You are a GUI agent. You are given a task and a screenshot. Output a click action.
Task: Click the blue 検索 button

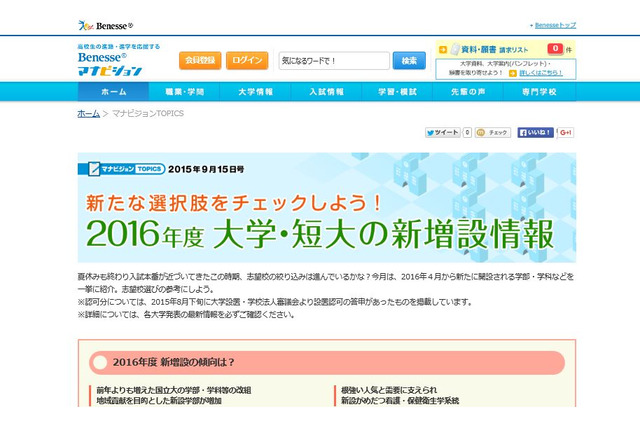pyautogui.click(x=409, y=60)
